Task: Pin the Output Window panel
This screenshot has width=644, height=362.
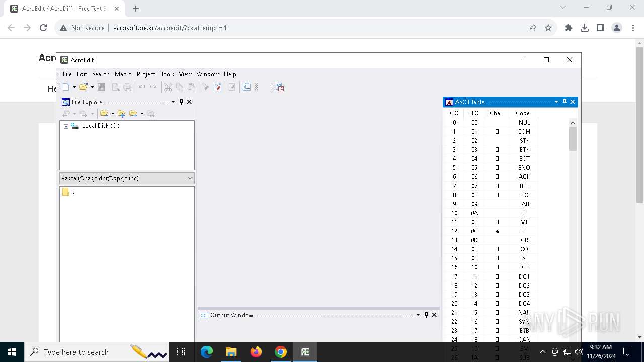Action: click(426, 315)
